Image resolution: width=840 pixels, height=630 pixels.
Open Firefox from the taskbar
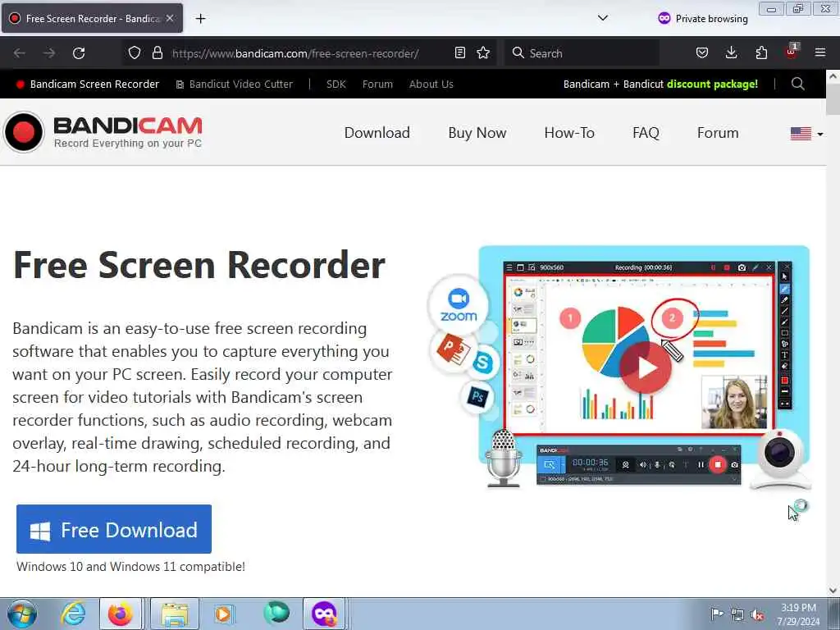(121, 614)
